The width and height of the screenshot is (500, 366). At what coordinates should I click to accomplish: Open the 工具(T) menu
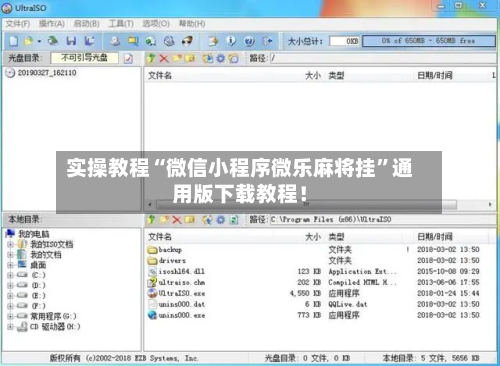coord(121,24)
